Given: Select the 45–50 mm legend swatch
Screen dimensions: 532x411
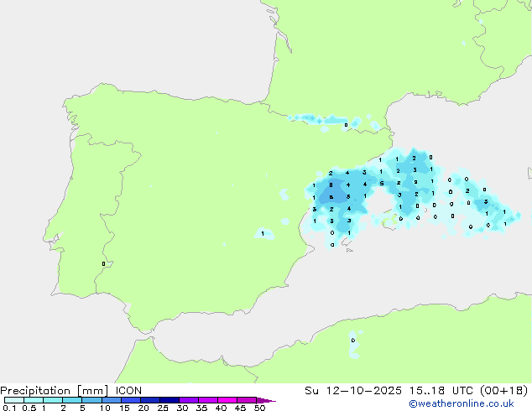Looking at the screenshot, I should (247, 400).
